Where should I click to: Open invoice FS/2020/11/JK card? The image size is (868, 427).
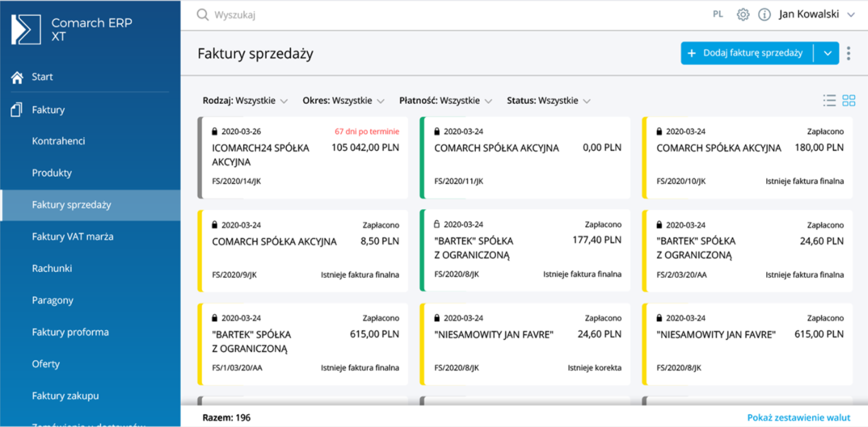[524, 157]
